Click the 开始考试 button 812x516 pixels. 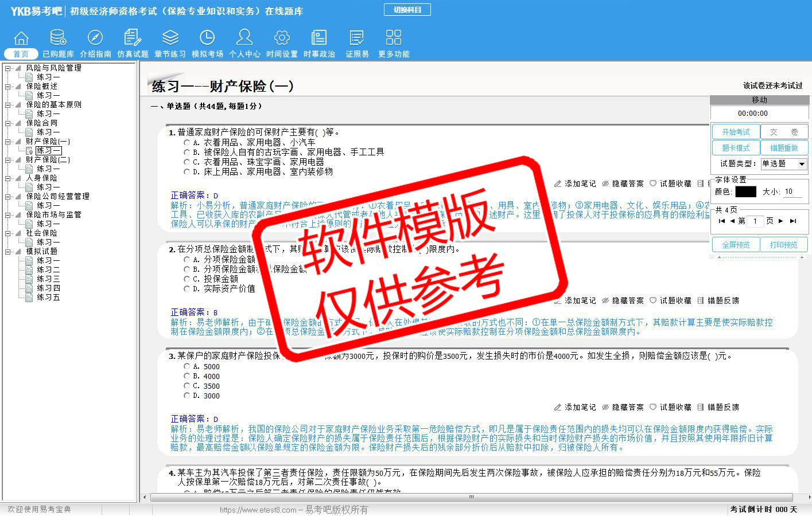pyautogui.click(x=736, y=132)
